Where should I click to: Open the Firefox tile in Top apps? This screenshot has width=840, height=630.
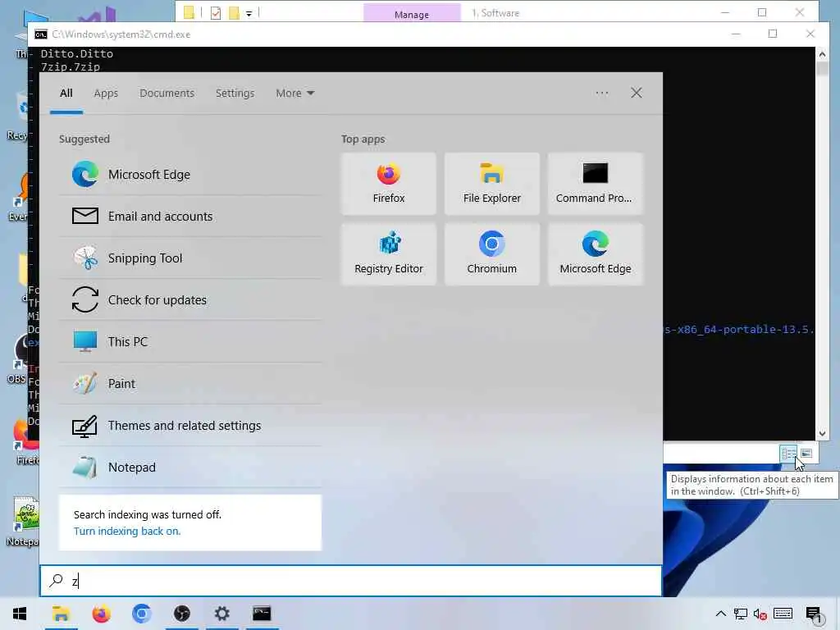(388, 184)
